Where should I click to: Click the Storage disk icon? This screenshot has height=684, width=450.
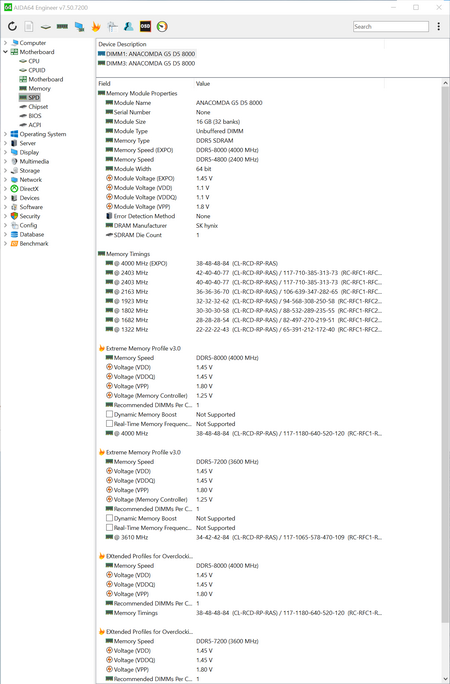[x=14, y=171]
